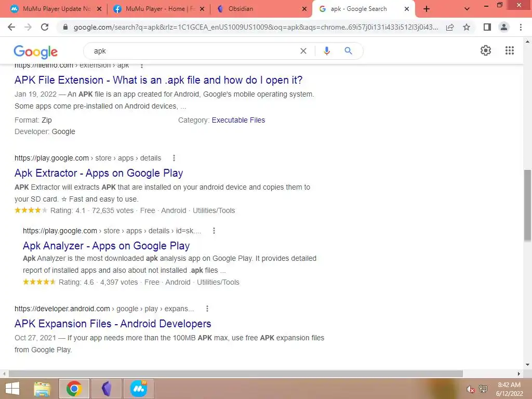Click the Chrome taskbar icon
The image size is (532, 399).
point(74,389)
